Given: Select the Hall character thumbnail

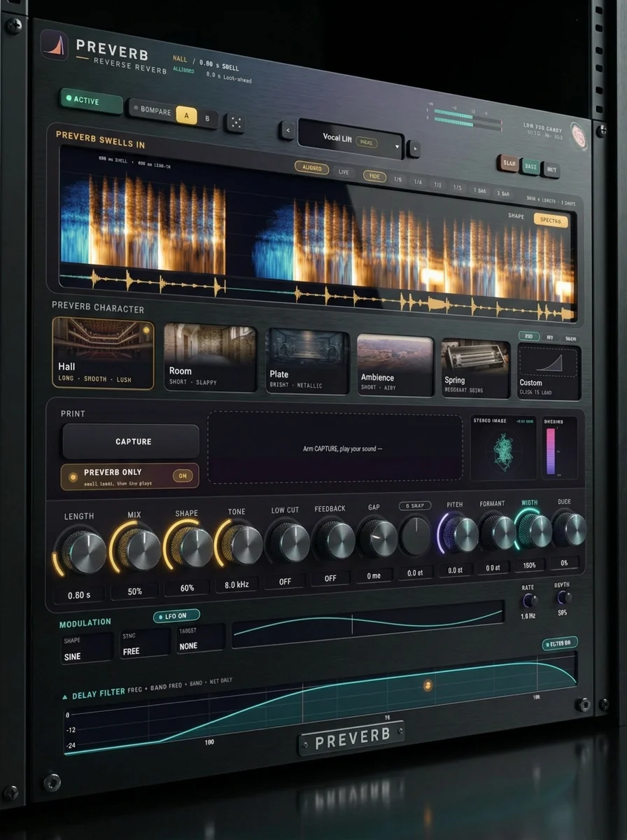Looking at the screenshot, I should click(x=103, y=353).
